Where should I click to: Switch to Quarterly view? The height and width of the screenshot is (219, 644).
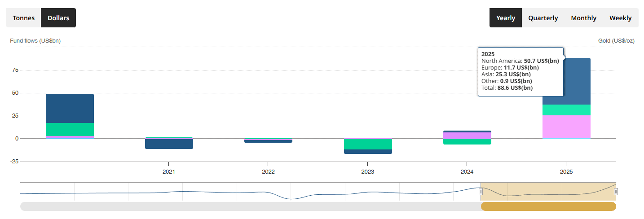[543, 18]
